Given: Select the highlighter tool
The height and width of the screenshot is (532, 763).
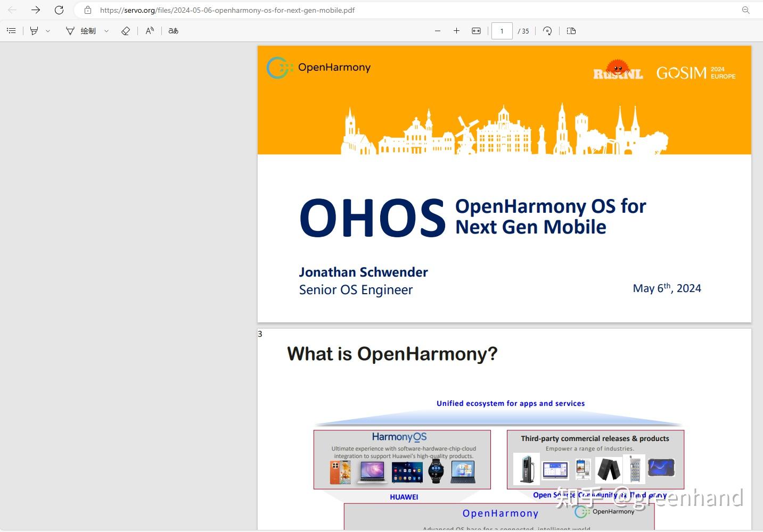Looking at the screenshot, I should (32, 30).
